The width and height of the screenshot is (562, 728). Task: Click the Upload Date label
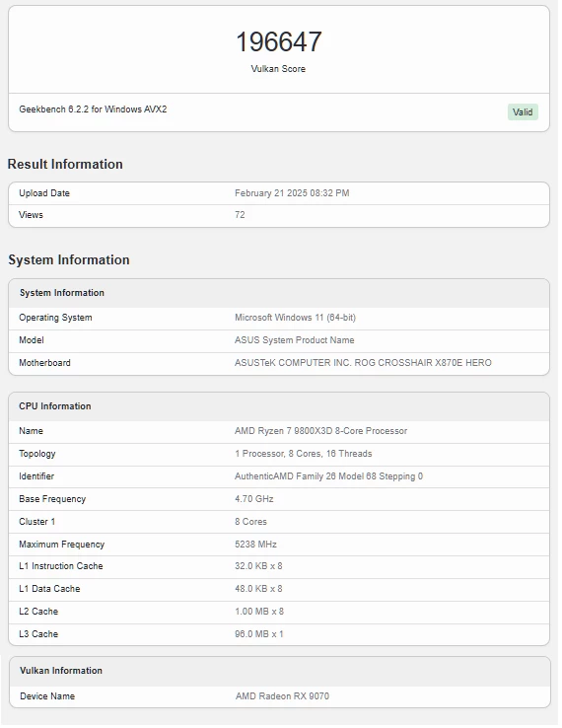(x=44, y=193)
